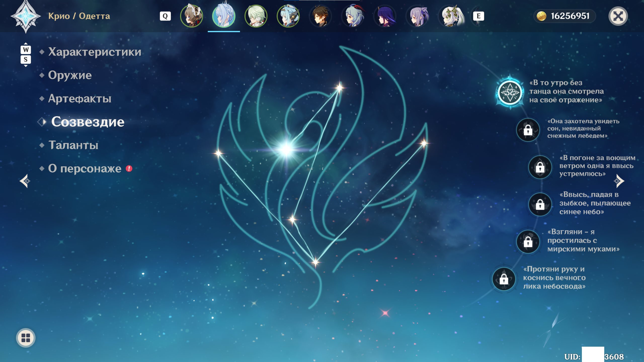The image size is (644, 362).
Task: Click the E key next-character button
Action: (478, 16)
